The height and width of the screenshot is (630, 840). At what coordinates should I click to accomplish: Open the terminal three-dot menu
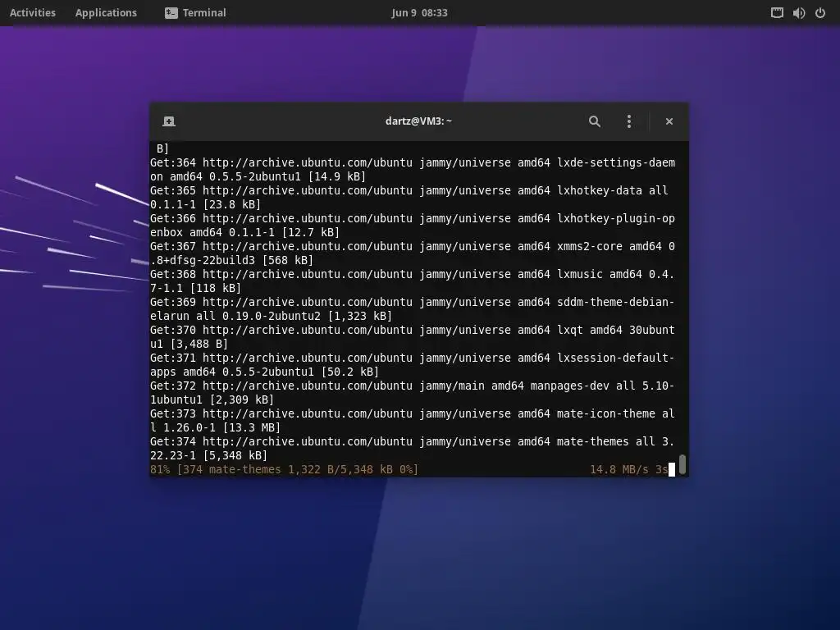coord(629,121)
